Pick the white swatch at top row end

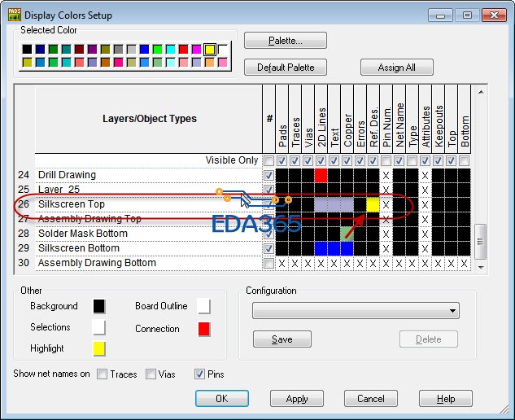[222, 50]
